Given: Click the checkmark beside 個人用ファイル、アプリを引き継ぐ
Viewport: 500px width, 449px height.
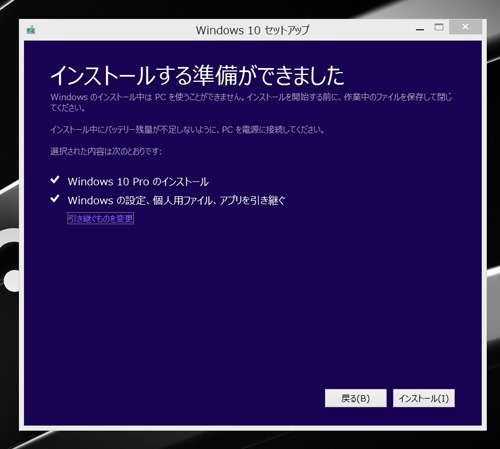Looking at the screenshot, I should click(x=55, y=199).
